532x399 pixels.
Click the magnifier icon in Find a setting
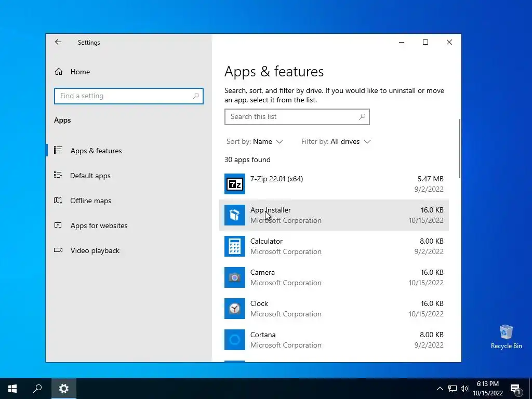coord(196,96)
